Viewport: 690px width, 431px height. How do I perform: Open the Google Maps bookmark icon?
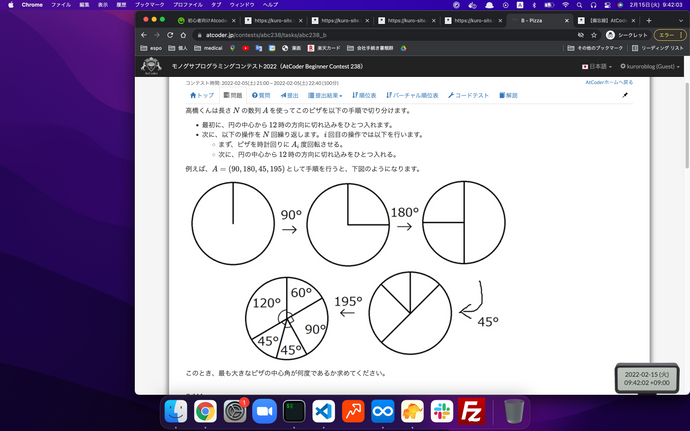pos(232,48)
